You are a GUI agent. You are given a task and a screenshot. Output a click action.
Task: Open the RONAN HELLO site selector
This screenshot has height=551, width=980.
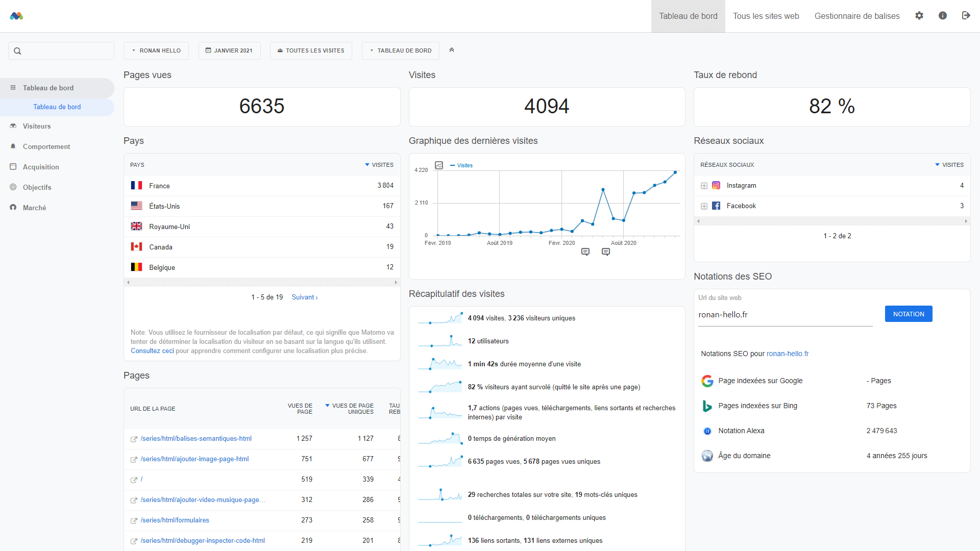point(156,51)
